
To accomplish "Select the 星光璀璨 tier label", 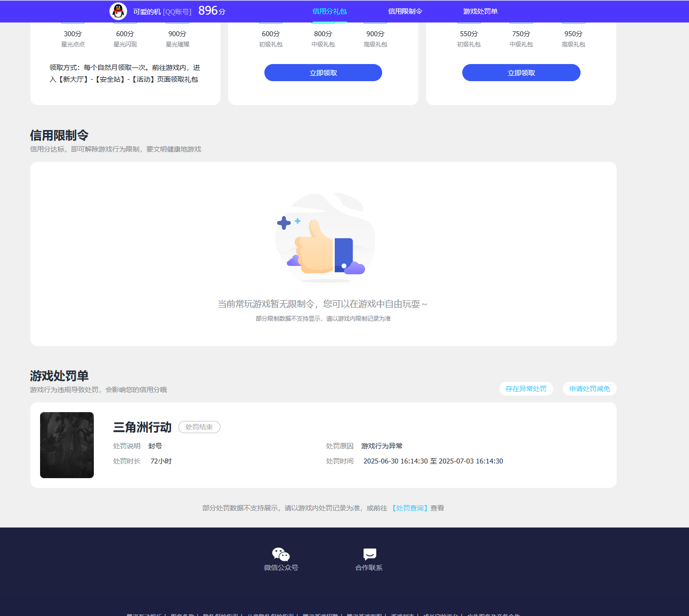I will point(177,44).
